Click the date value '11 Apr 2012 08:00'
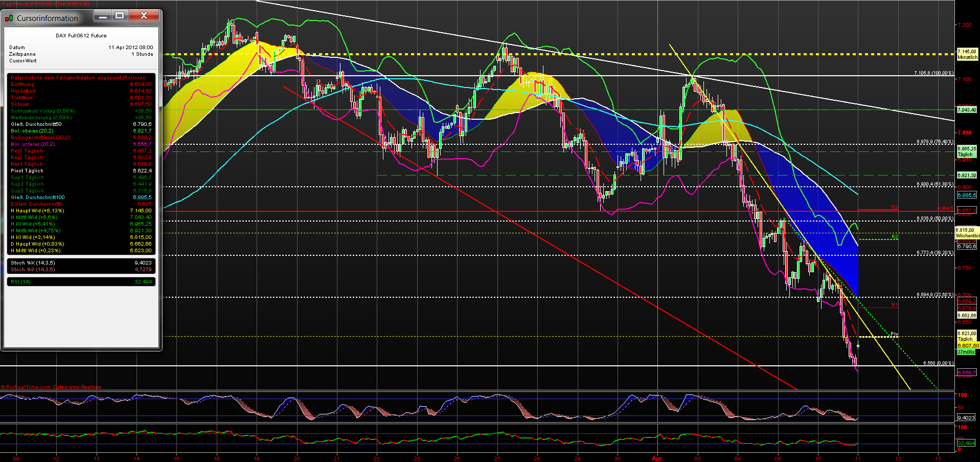Image resolution: width=980 pixels, height=462 pixels. coord(130,48)
